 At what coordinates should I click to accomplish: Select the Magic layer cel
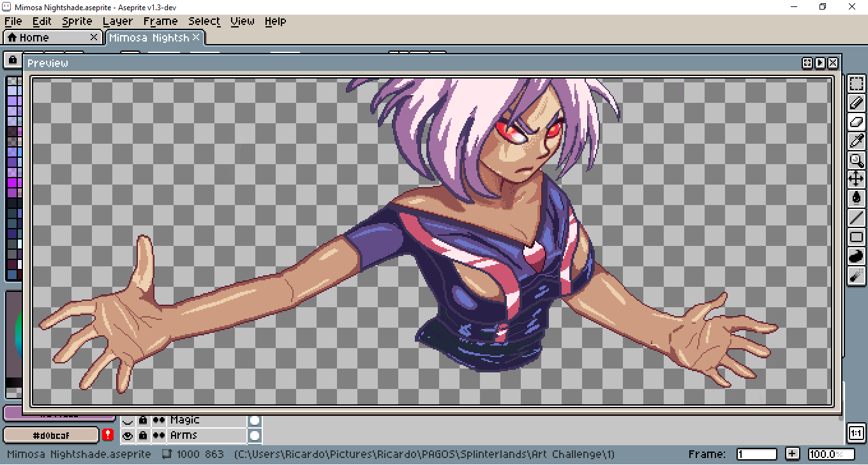pos(255,420)
